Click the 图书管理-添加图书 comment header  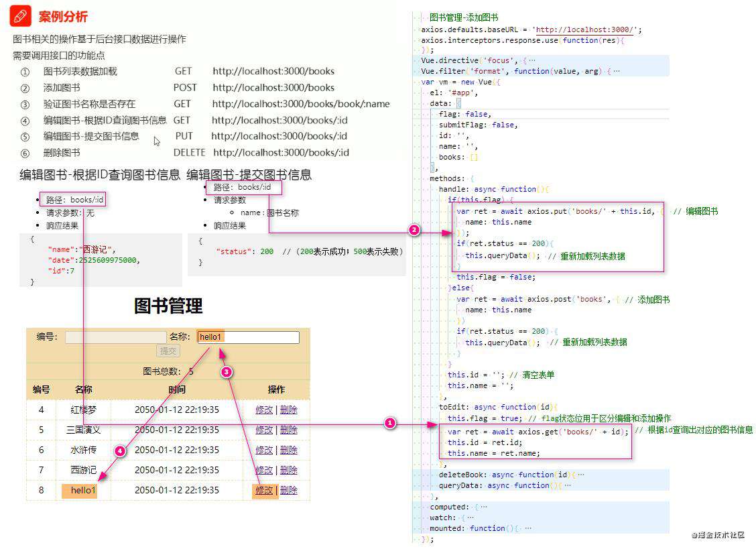point(464,17)
